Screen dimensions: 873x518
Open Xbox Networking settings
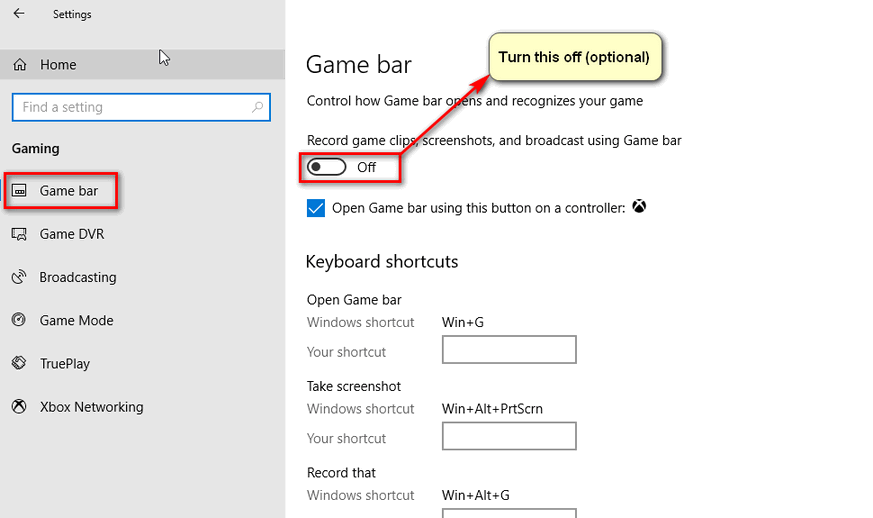pos(143,407)
